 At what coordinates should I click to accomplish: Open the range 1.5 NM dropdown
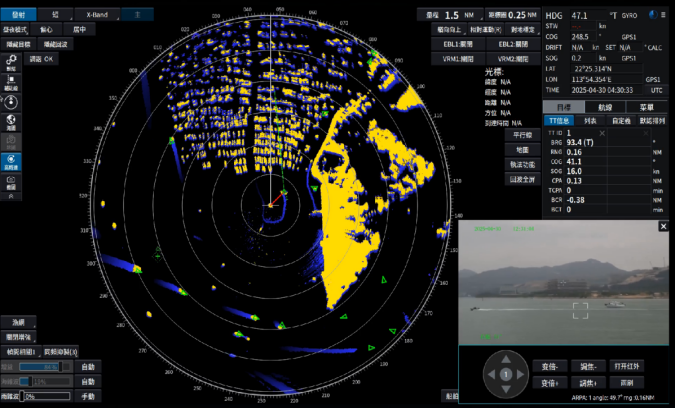[x=451, y=15]
